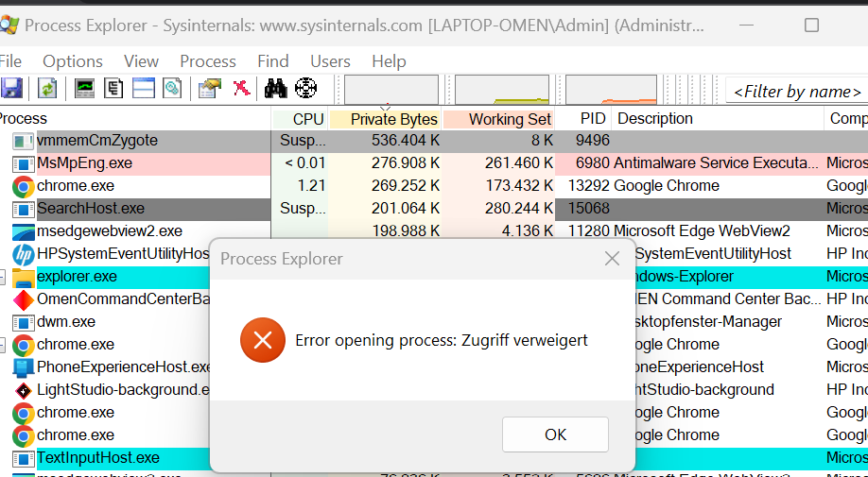Open the orange physical memory mini graph
This screenshot has width=868, height=477.
point(611,91)
